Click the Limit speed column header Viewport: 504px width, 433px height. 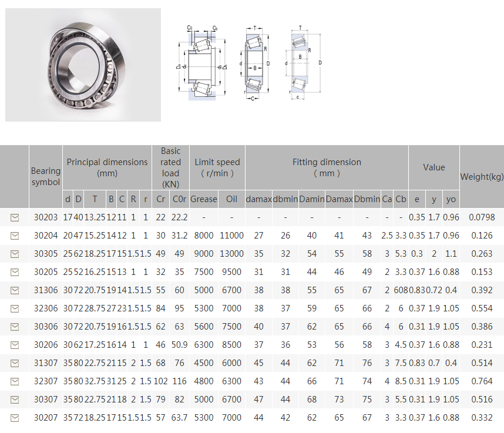tap(217, 167)
